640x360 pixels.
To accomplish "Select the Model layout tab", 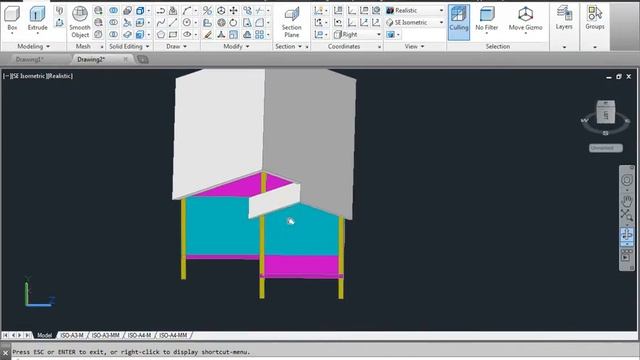I will (x=44, y=335).
